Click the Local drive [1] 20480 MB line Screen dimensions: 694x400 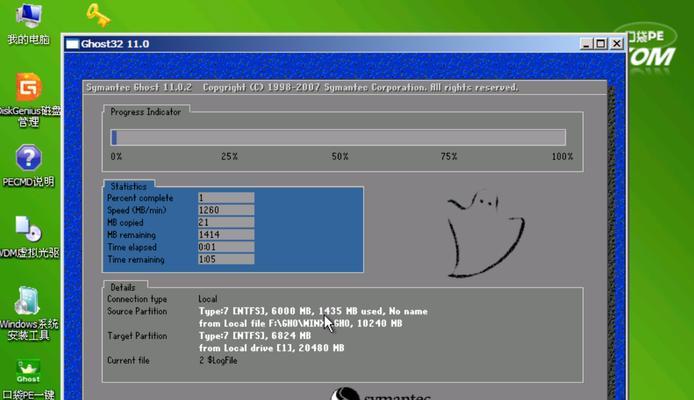pyautogui.click(x=271, y=348)
